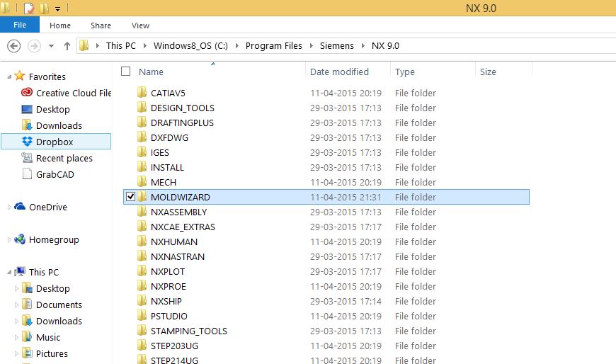This screenshot has width=616, height=364.
Task: Select the NXHUMAN folder
Action: pos(174,241)
